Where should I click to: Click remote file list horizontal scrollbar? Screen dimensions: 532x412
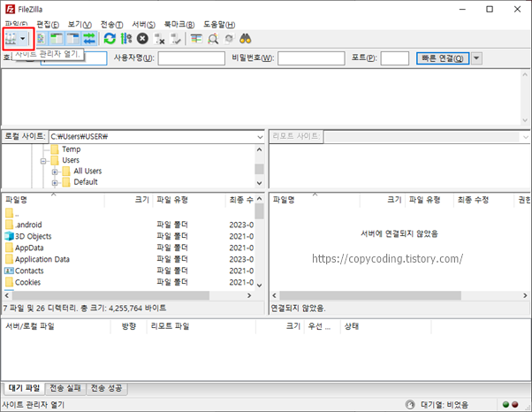pos(370,295)
